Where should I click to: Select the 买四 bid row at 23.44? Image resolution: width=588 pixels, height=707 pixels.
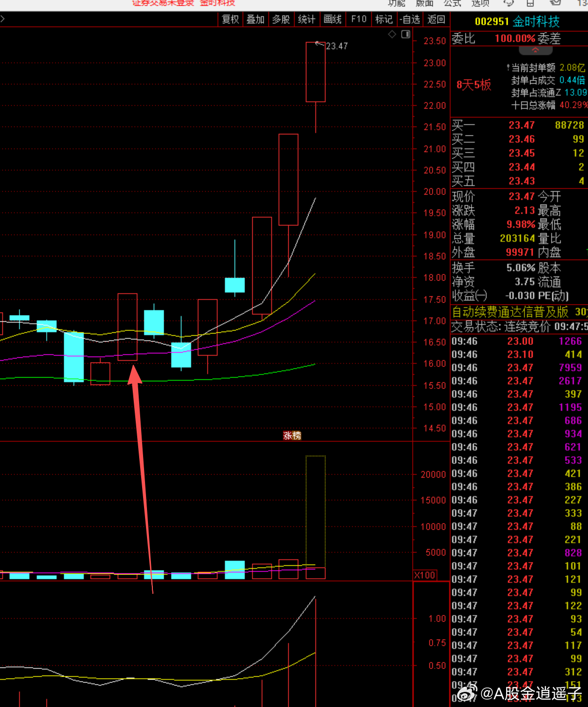pyautogui.click(x=518, y=167)
